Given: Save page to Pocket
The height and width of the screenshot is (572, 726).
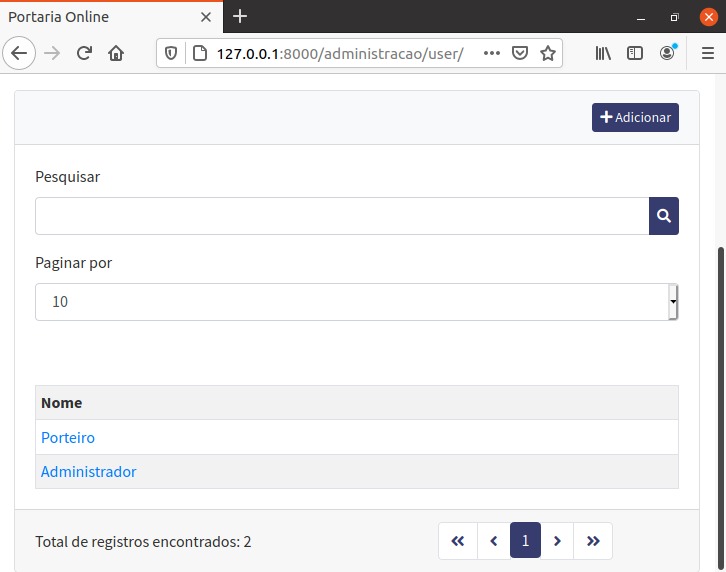Looking at the screenshot, I should point(519,53).
